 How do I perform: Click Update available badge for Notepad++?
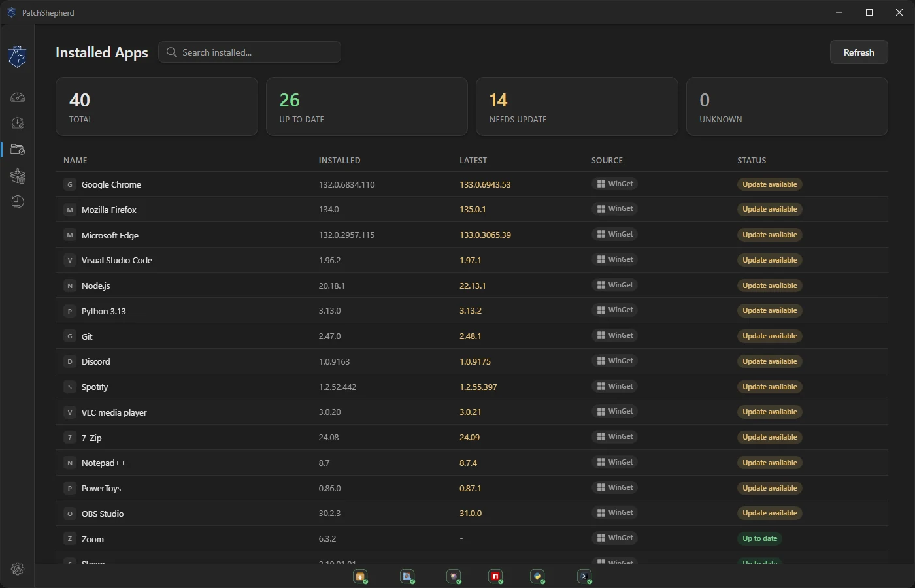pos(770,463)
